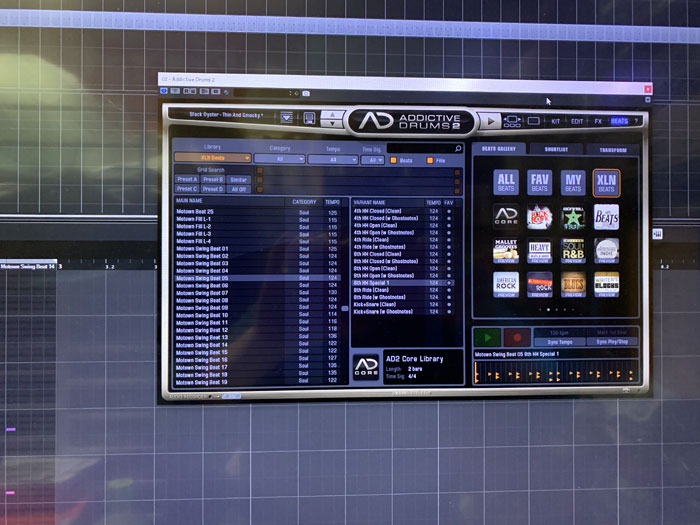Click the kit layout view icon

click(x=512, y=121)
